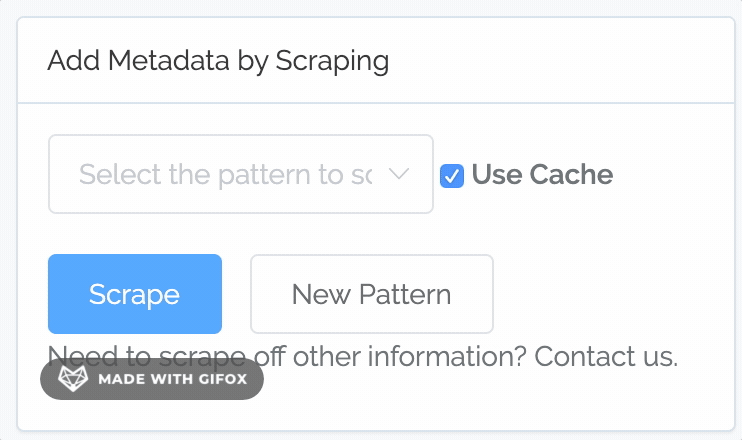742x440 pixels.
Task: Create a pattern via the New Pattern button
Action: 372,294
